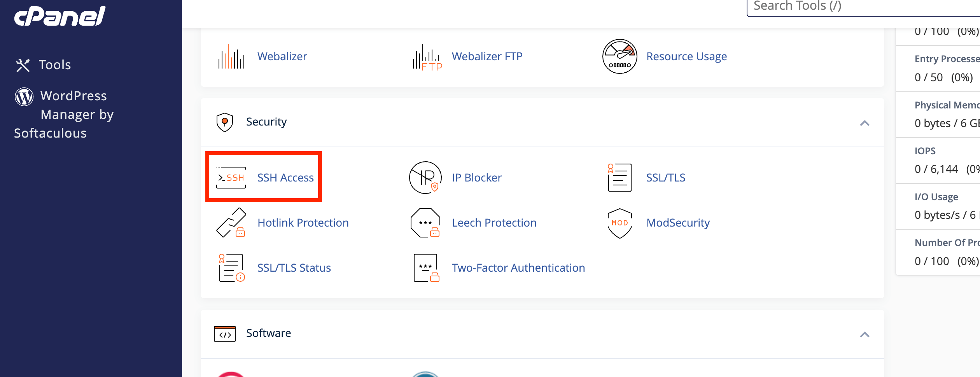Click the Physical Memory statistic label
This screenshot has width=980, height=377.
947,105
